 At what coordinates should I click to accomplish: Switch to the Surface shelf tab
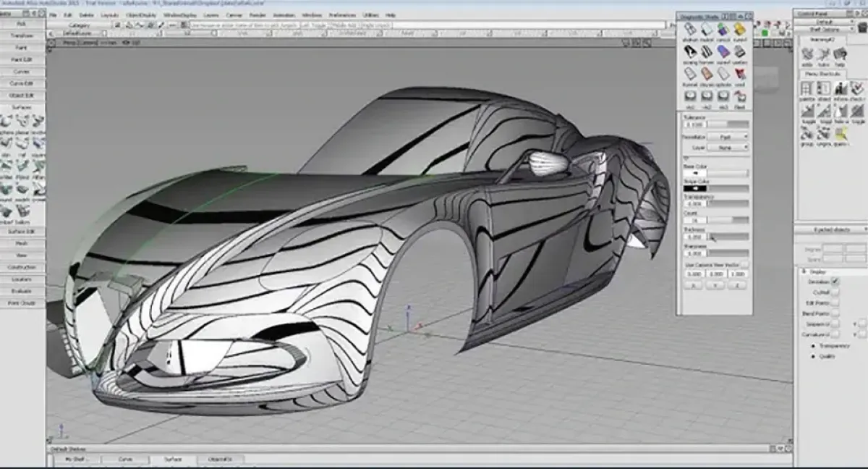point(172,460)
